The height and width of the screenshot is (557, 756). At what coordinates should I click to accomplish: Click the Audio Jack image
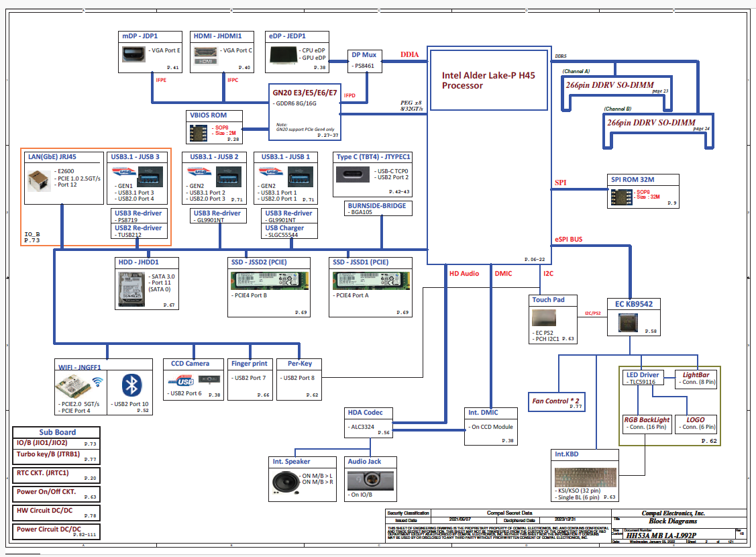(370, 480)
